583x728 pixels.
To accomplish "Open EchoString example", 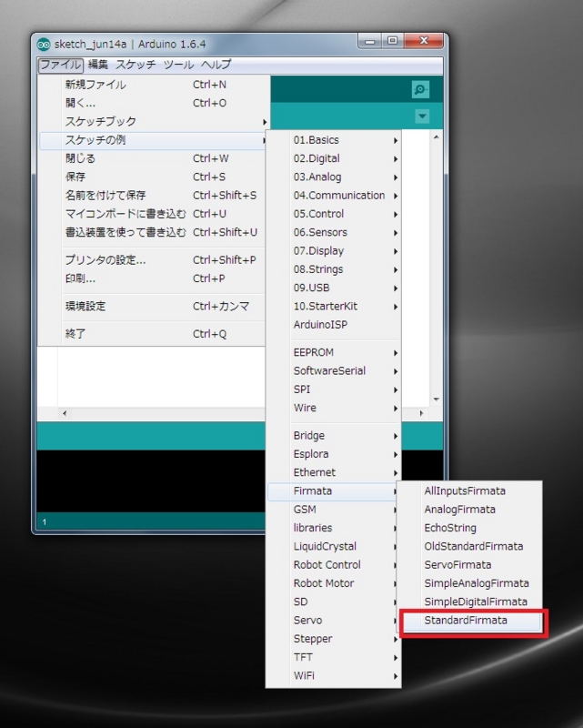I will click(x=469, y=528).
